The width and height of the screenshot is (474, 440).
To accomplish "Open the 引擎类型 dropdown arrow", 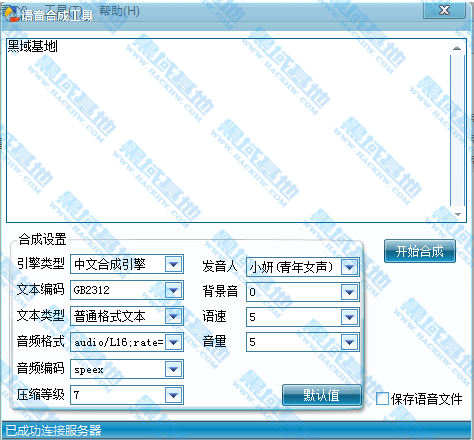I will click(173, 264).
